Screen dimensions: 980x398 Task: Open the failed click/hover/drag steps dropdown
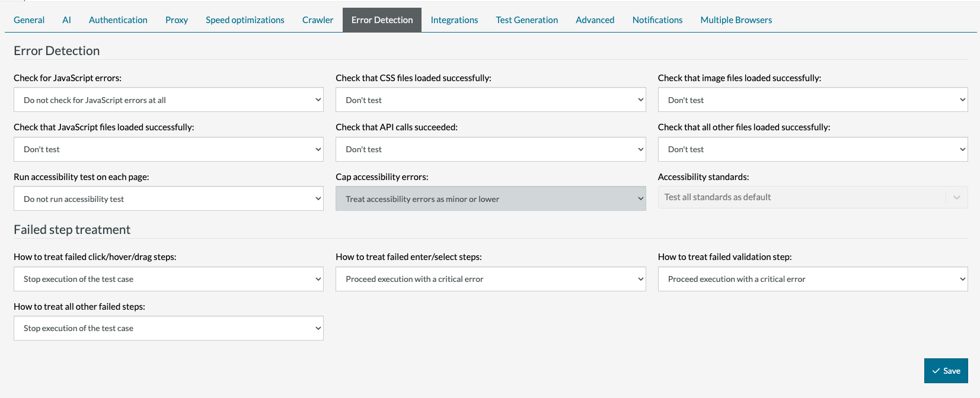click(168, 279)
